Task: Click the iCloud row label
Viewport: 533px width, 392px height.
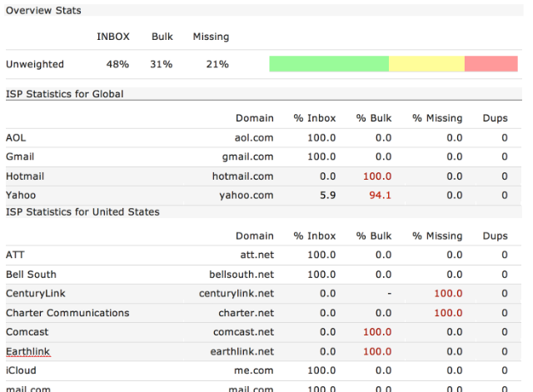Action: coord(21,370)
